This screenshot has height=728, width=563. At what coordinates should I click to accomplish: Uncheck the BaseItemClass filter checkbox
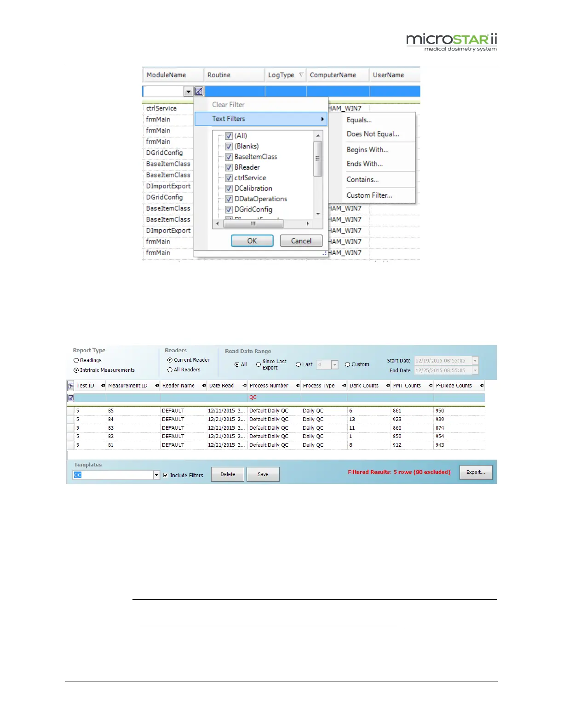pyautogui.click(x=229, y=157)
